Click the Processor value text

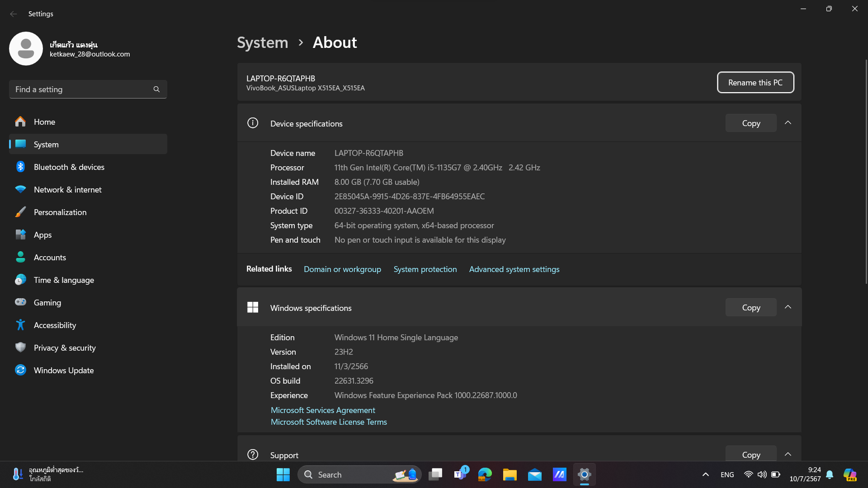click(437, 168)
